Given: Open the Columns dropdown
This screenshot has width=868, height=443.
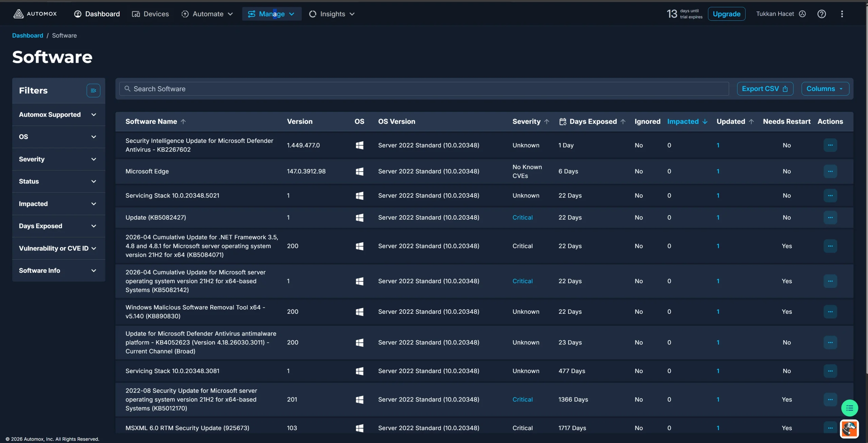Looking at the screenshot, I should (x=825, y=89).
